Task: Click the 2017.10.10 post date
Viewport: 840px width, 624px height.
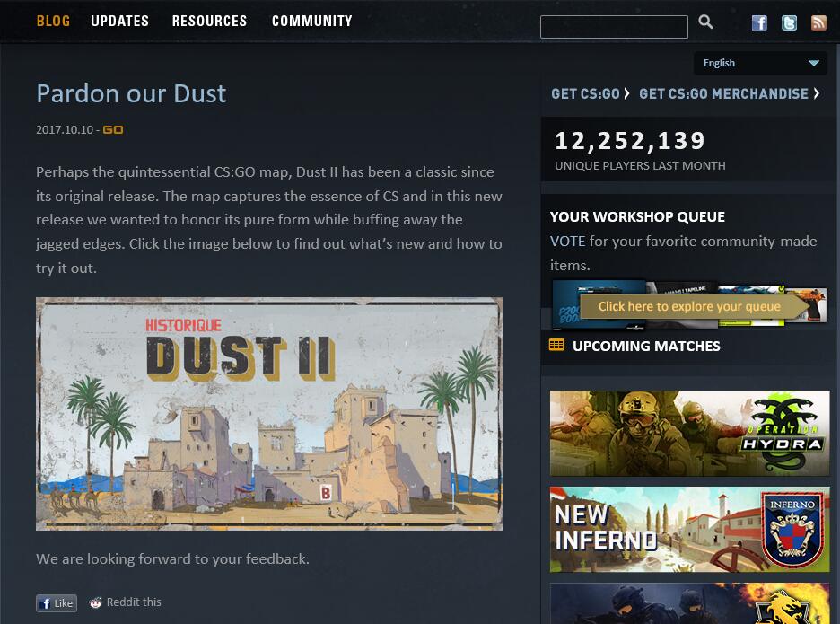Action: click(x=65, y=129)
